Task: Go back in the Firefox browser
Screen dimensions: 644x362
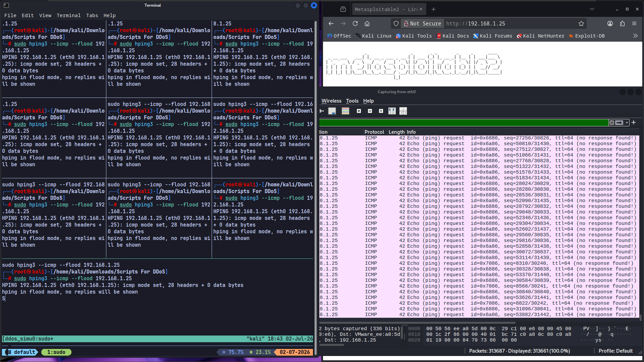Action: (x=331, y=23)
